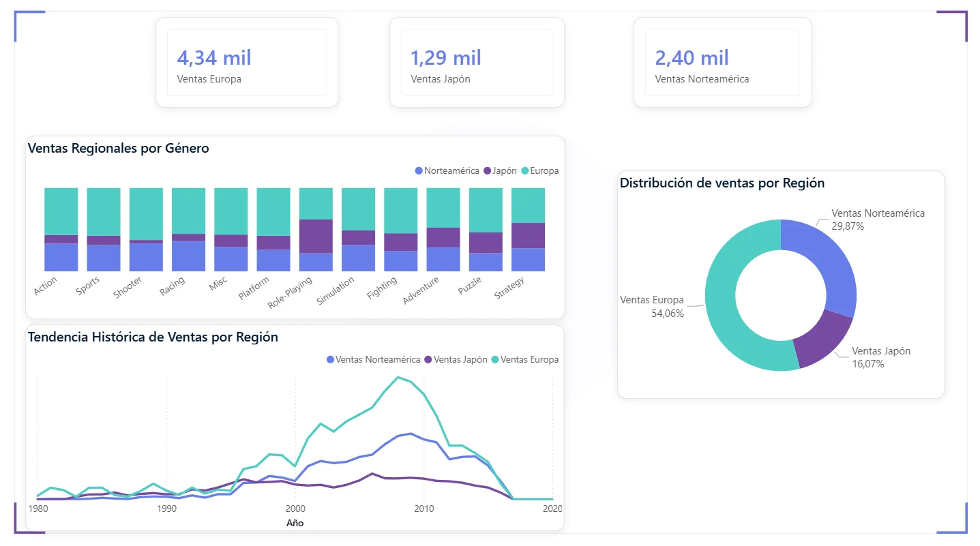Click the Ventas Regionales por Género title
This screenshot has width=980, height=546.
119,148
